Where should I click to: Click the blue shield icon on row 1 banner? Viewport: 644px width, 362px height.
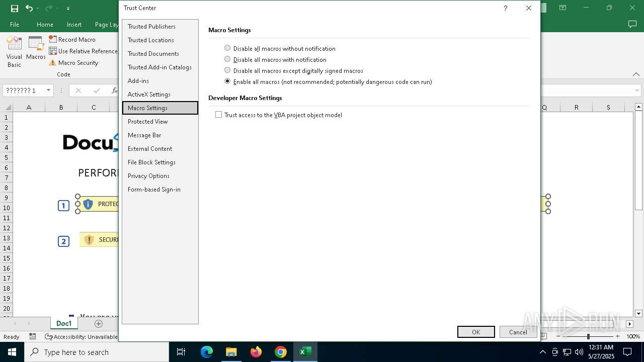[88, 204]
